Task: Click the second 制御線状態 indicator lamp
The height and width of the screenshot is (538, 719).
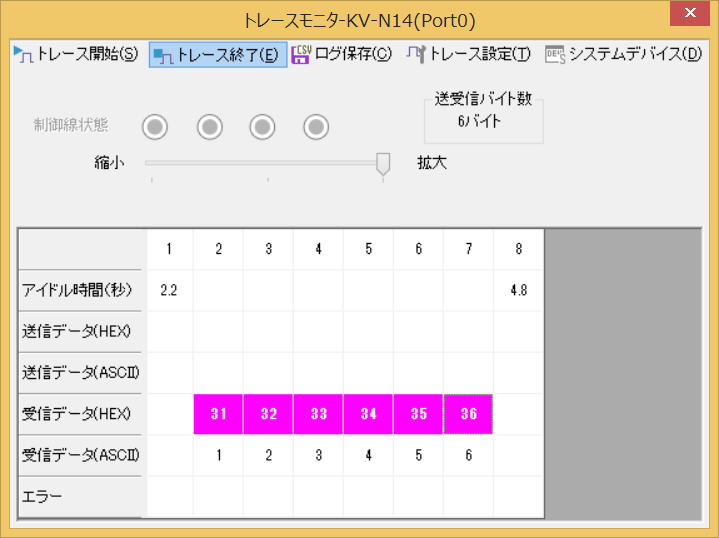Action: (210, 127)
